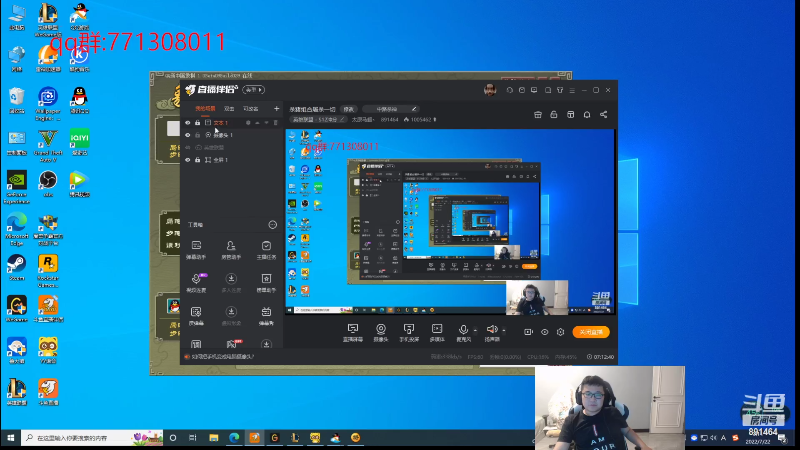Open Steam icon on the desktop
The image size is (800, 450).
pos(16,268)
